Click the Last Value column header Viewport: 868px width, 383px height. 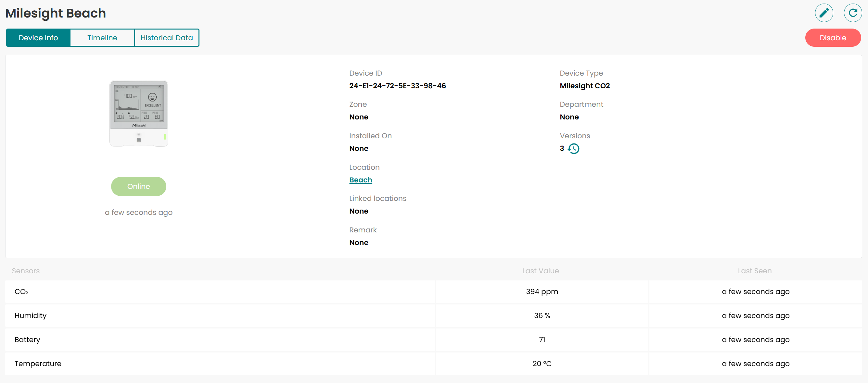tap(540, 271)
